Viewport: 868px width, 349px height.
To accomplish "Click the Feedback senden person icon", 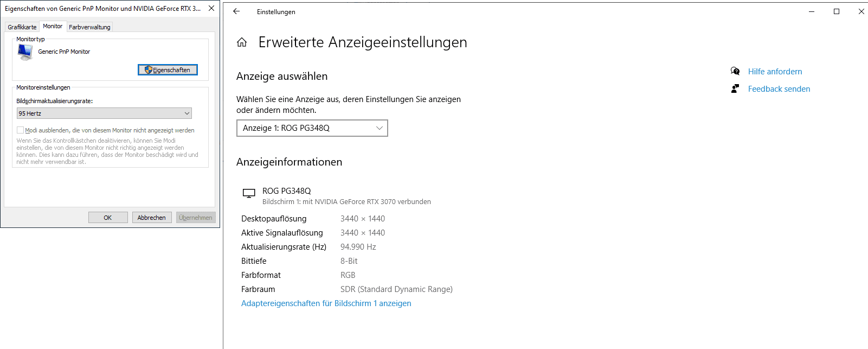I will pos(735,88).
